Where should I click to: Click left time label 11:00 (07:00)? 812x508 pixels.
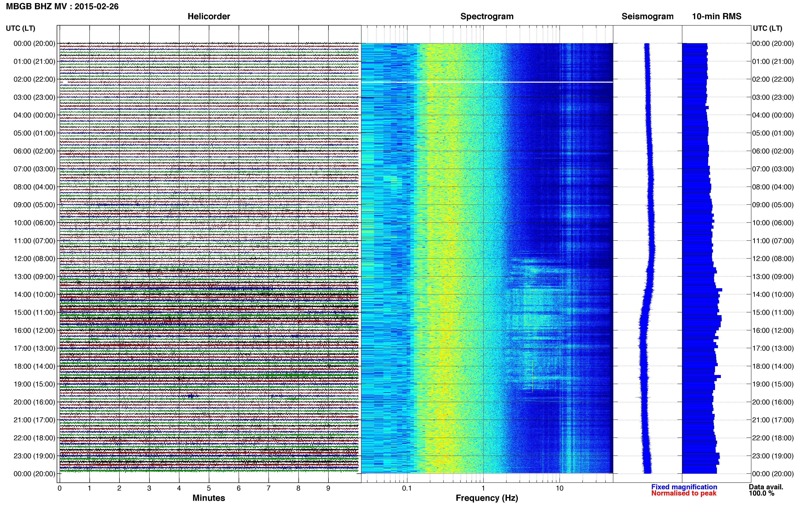pyautogui.click(x=34, y=241)
